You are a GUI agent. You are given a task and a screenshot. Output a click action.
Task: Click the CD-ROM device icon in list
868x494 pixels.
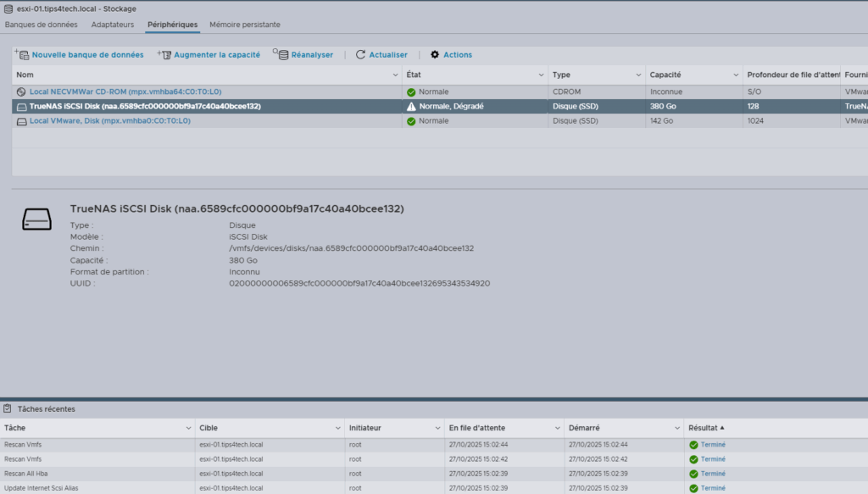[x=21, y=92]
